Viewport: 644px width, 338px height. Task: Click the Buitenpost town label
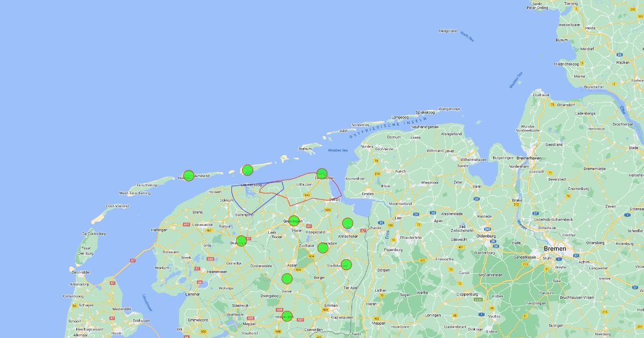[x=244, y=215]
